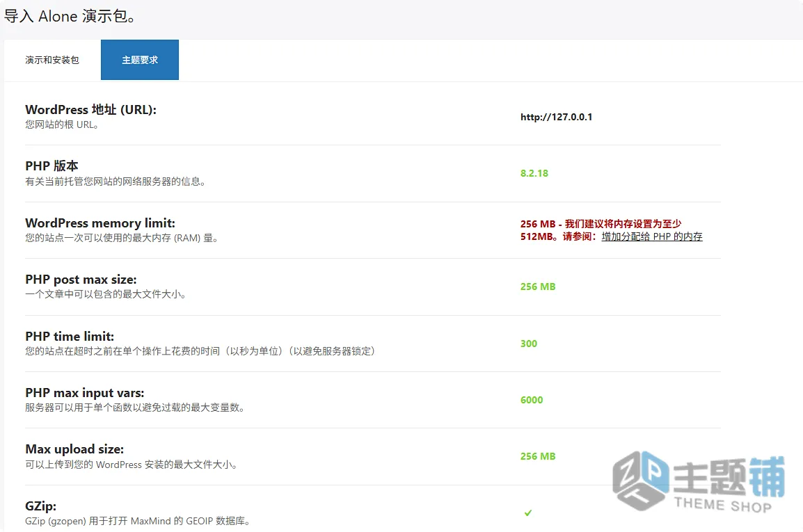Click the WordPress 地址 (URL) heading
The width and height of the screenshot is (803, 532).
tap(90, 110)
